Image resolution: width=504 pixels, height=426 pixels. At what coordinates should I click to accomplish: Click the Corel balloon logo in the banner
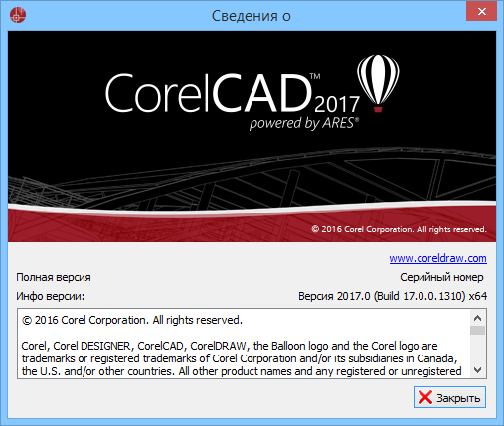click(x=378, y=83)
